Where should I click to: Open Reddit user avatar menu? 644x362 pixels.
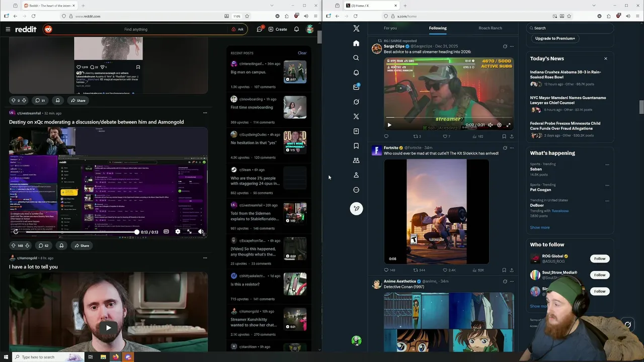pos(310,29)
